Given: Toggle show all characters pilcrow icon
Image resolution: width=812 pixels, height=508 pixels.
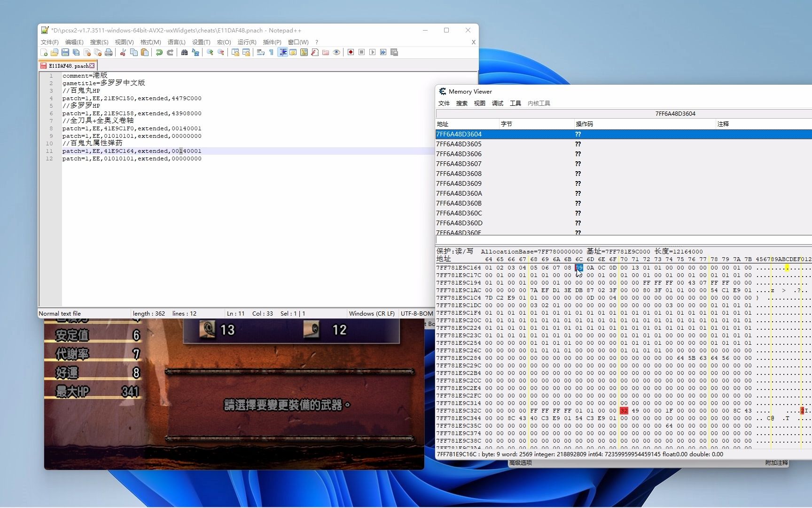Looking at the screenshot, I should click(271, 52).
